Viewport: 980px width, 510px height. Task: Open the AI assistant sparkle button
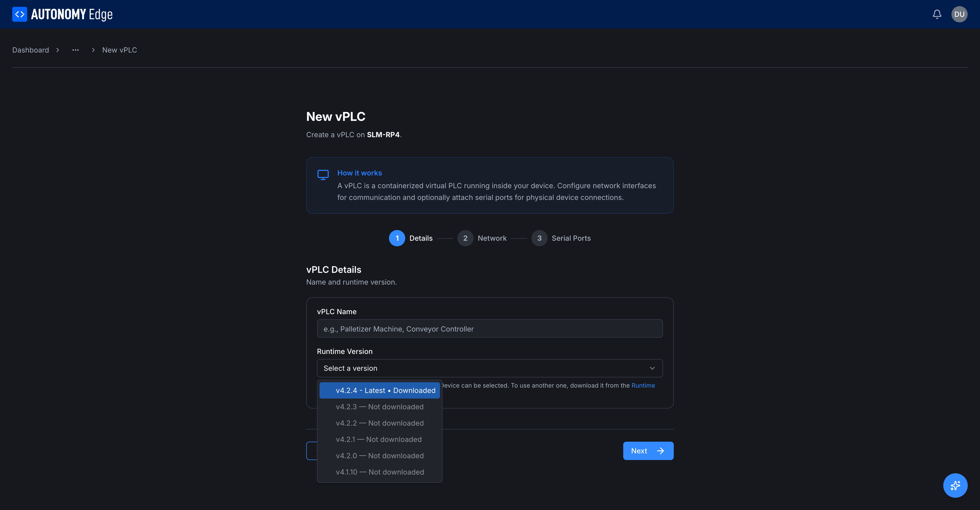point(955,485)
